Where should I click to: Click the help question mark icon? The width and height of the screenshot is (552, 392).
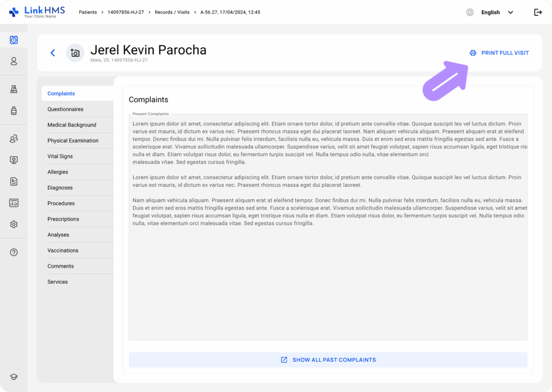point(14,252)
